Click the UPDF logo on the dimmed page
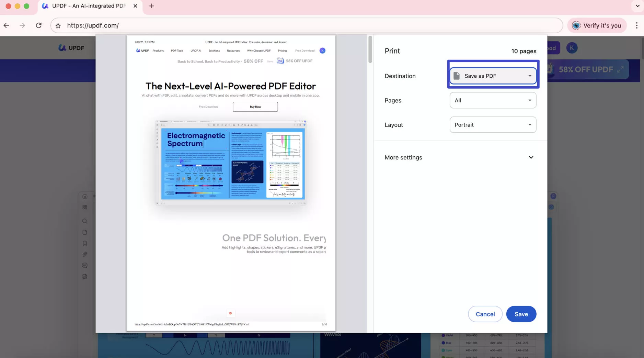 click(x=71, y=48)
